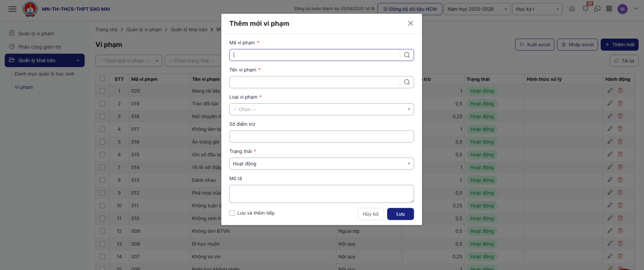Click the Mô tả text area
644x270 pixels.
pos(321,194)
